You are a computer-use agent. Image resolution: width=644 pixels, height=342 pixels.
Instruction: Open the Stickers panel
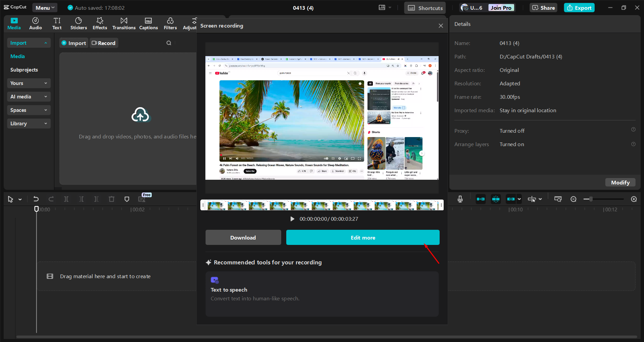(x=79, y=24)
